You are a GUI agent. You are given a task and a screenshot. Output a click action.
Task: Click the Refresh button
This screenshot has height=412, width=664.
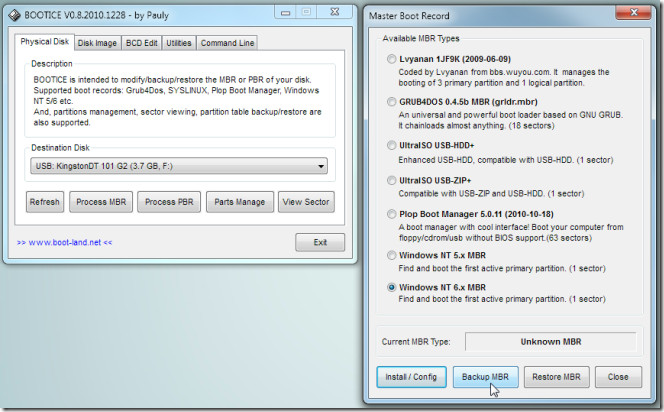44,202
